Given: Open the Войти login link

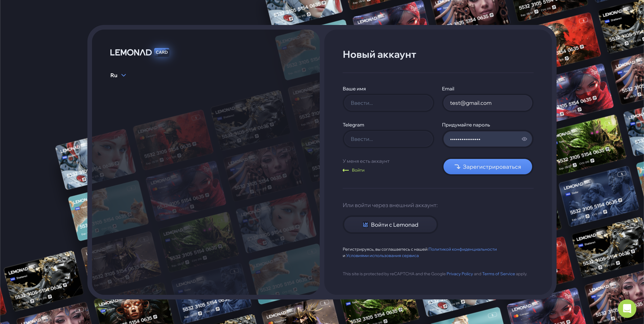Looking at the screenshot, I should pyautogui.click(x=358, y=170).
